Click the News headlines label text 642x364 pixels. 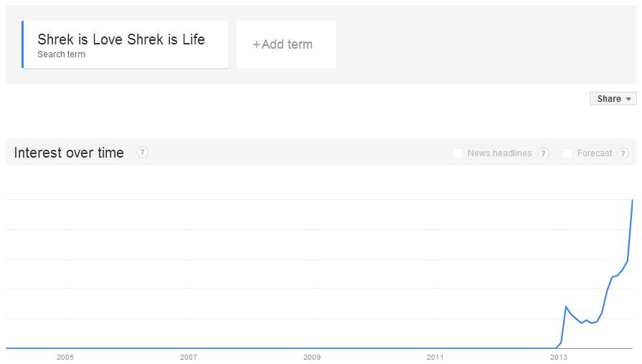click(499, 153)
